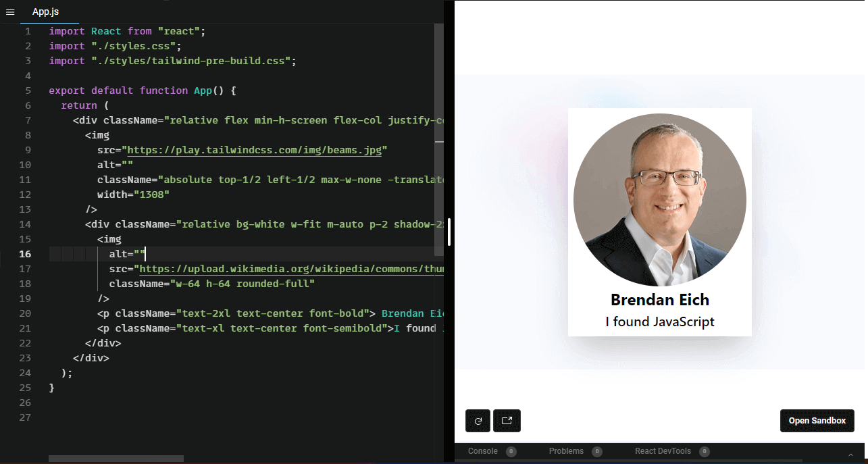Open preview in new window icon
Screen dimensions: 868x464
pyautogui.click(x=507, y=421)
